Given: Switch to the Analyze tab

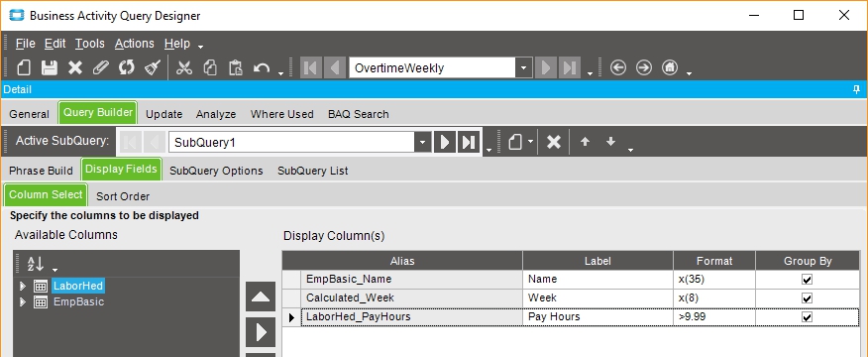Looking at the screenshot, I should pos(216,114).
